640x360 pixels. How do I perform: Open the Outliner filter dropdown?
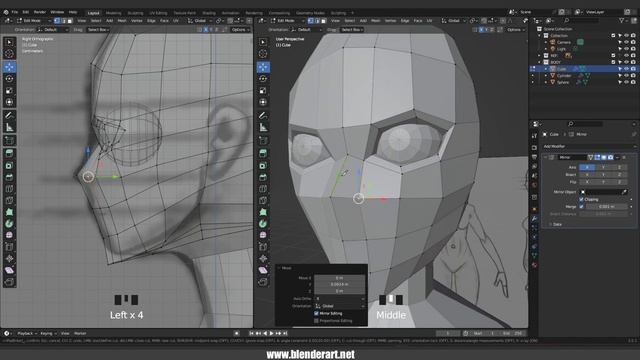pyautogui.click(x=623, y=20)
